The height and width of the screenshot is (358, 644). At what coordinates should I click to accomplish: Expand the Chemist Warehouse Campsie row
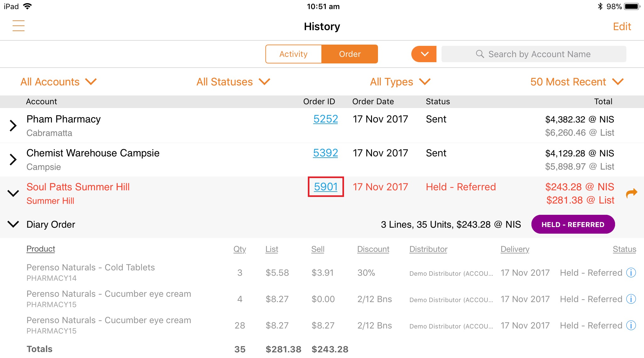[13, 160]
